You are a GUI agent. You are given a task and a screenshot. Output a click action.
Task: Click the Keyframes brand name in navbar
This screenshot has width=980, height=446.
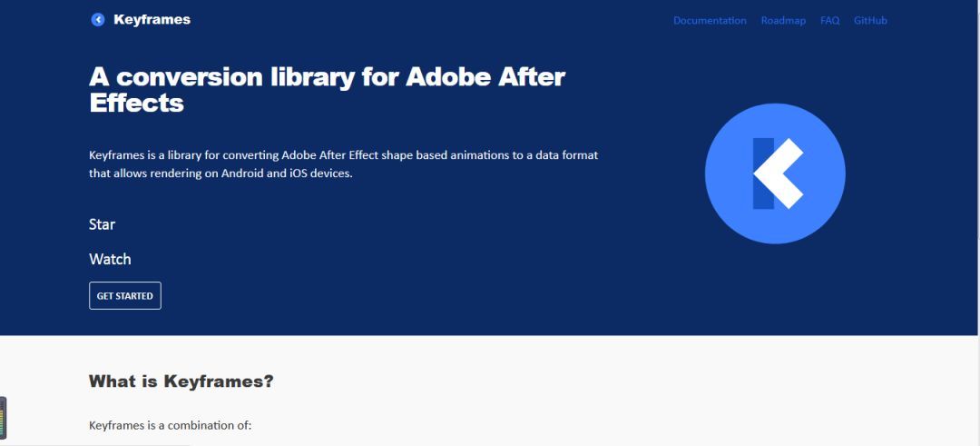pos(152,20)
